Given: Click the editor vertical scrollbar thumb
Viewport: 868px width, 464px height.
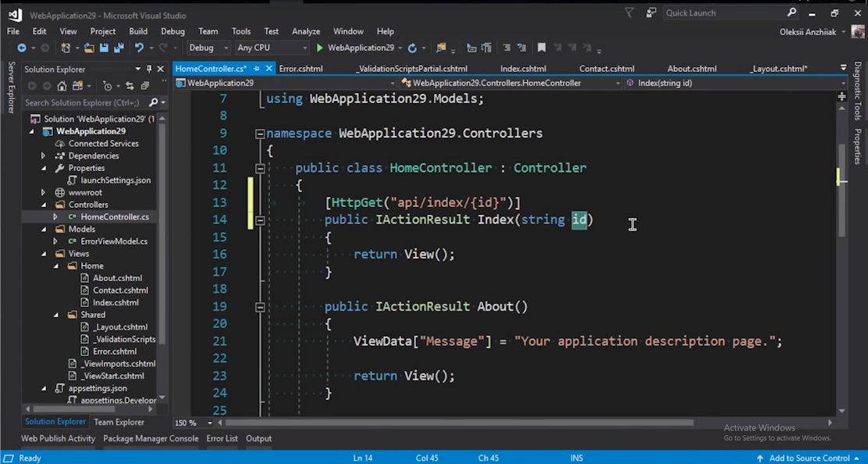Looking at the screenshot, I should click(842, 190).
